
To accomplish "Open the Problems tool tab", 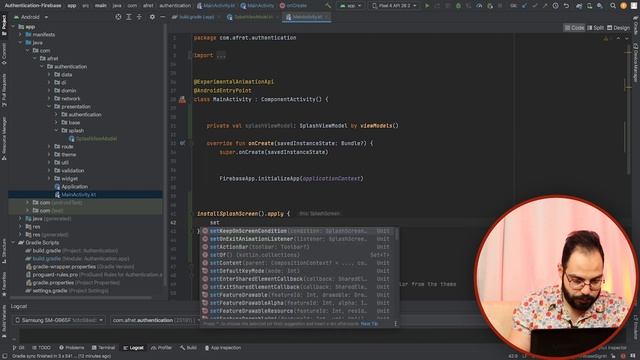I will 71,348.
